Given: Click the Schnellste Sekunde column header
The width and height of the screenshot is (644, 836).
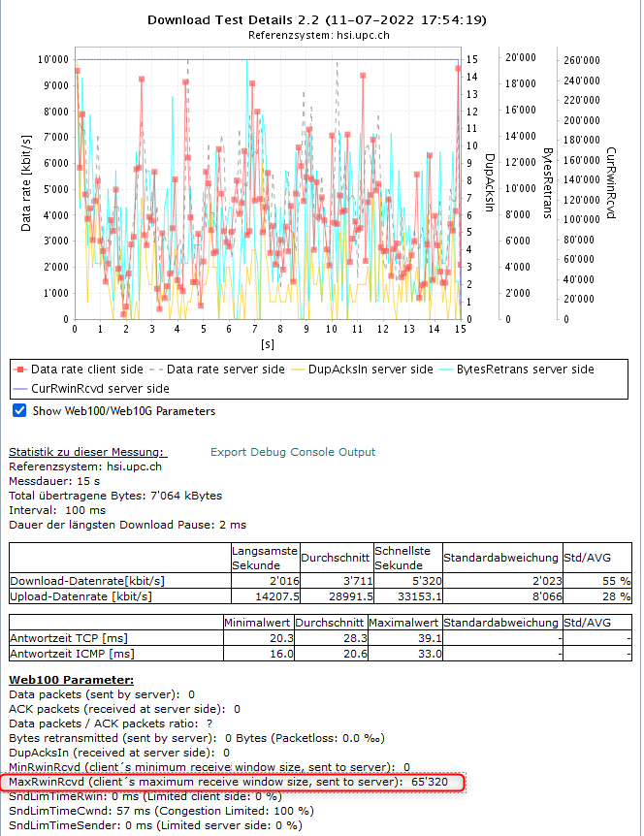Looking at the screenshot, I should pyautogui.click(x=405, y=558).
